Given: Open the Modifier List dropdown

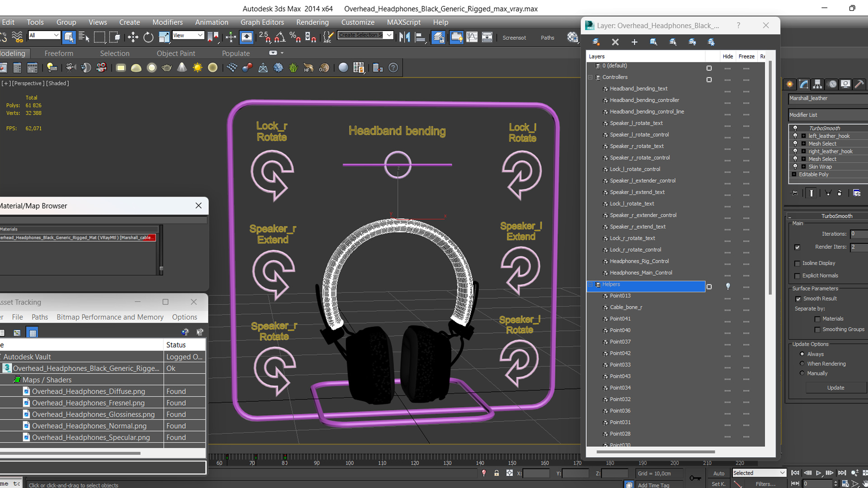Looking at the screenshot, I should pos(828,115).
